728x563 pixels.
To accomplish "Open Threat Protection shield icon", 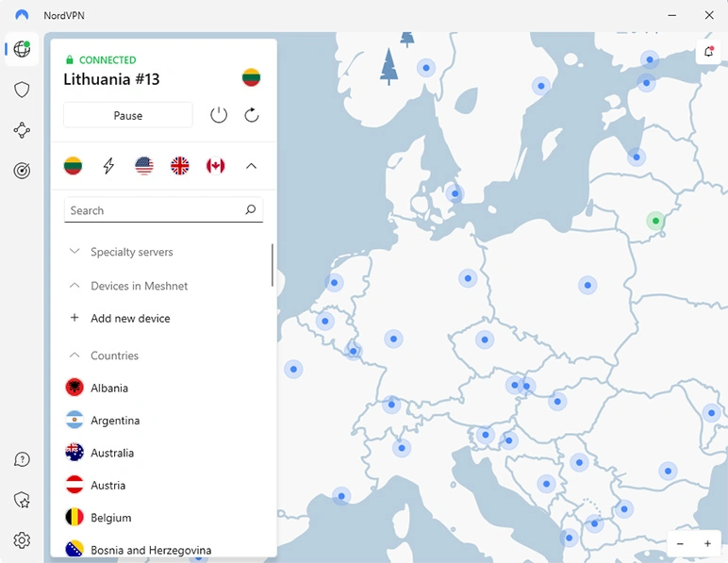I will pyautogui.click(x=22, y=90).
